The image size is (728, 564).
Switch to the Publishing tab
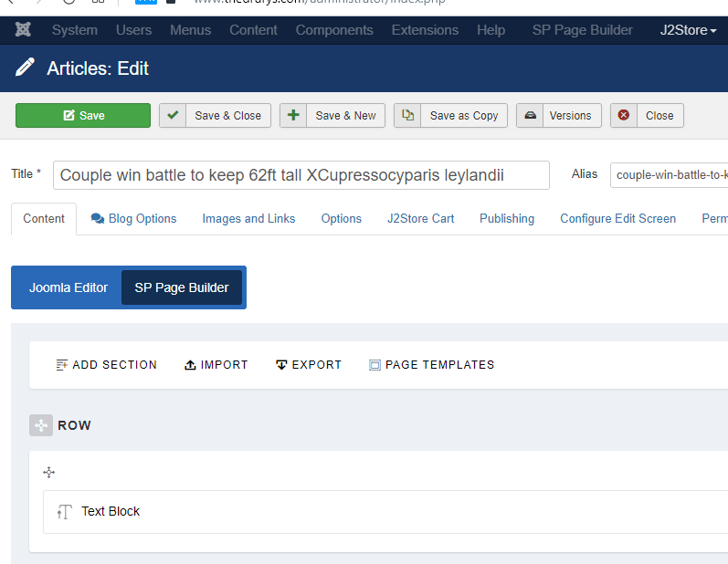tap(507, 218)
